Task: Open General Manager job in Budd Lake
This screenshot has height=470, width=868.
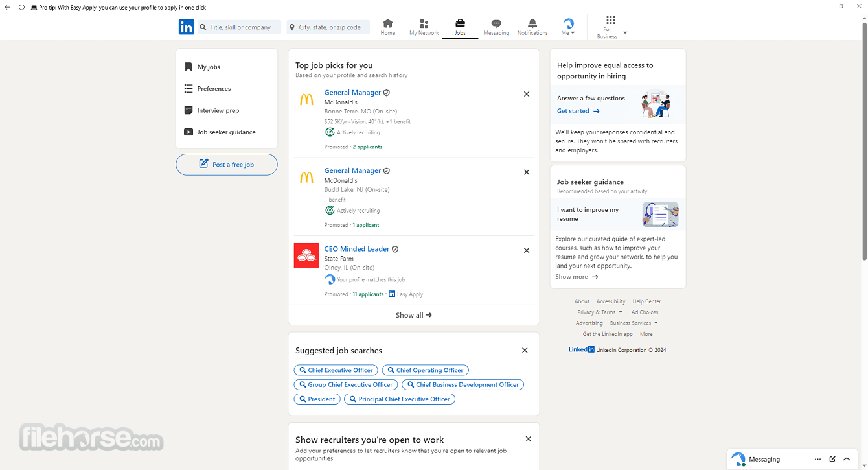Action: pyautogui.click(x=352, y=170)
